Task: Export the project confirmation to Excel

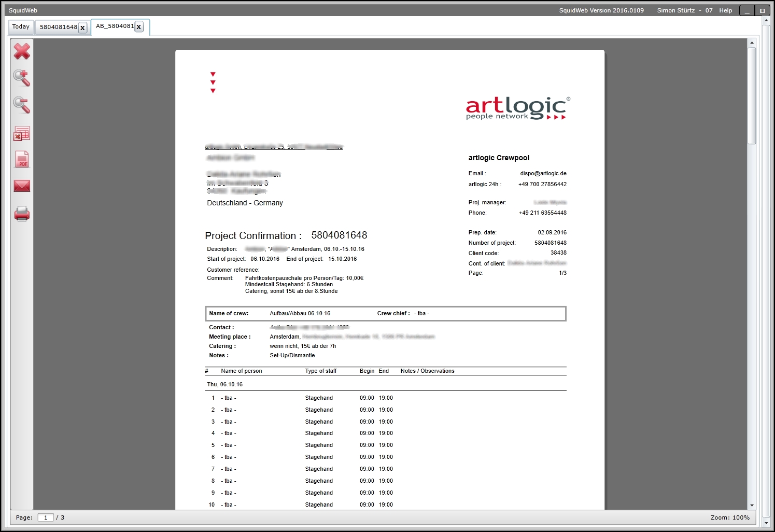Action: click(x=22, y=133)
